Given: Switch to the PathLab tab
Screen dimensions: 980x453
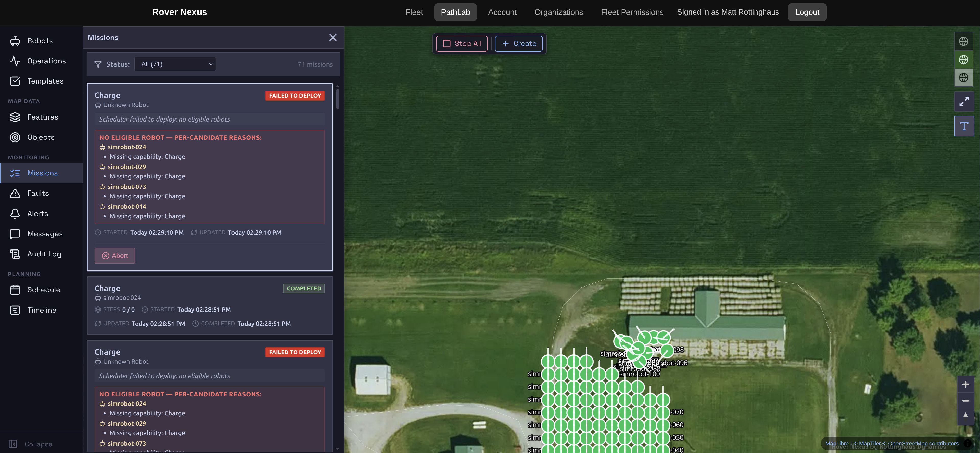Looking at the screenshot, I should point(455,12).
